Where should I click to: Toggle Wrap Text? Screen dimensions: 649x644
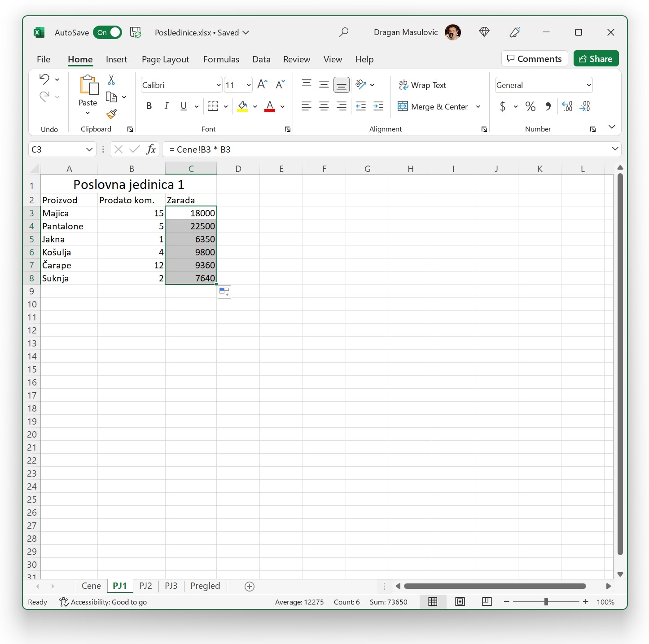click(x=422, y=85)
